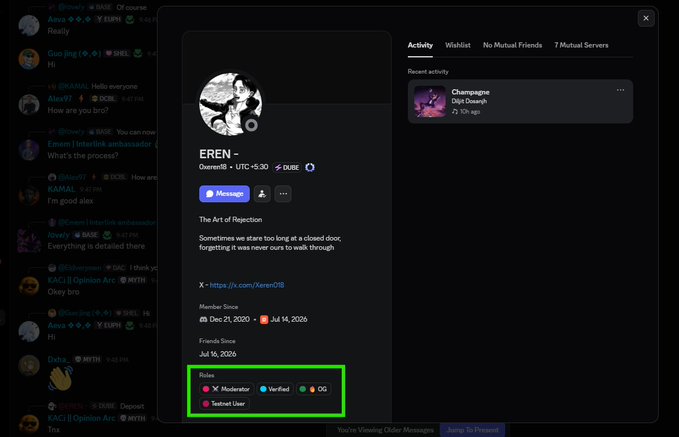Click the EUPH tag beside Aeva above Really
Image resolution: width=679 pixels, height=437 pixels.
point(109,19)
